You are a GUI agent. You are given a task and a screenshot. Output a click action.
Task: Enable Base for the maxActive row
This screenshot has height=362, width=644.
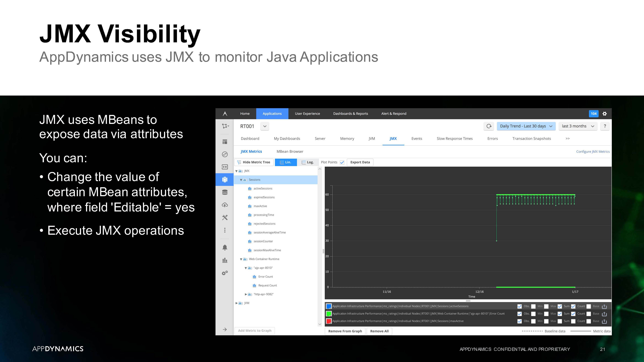point(589,321)
